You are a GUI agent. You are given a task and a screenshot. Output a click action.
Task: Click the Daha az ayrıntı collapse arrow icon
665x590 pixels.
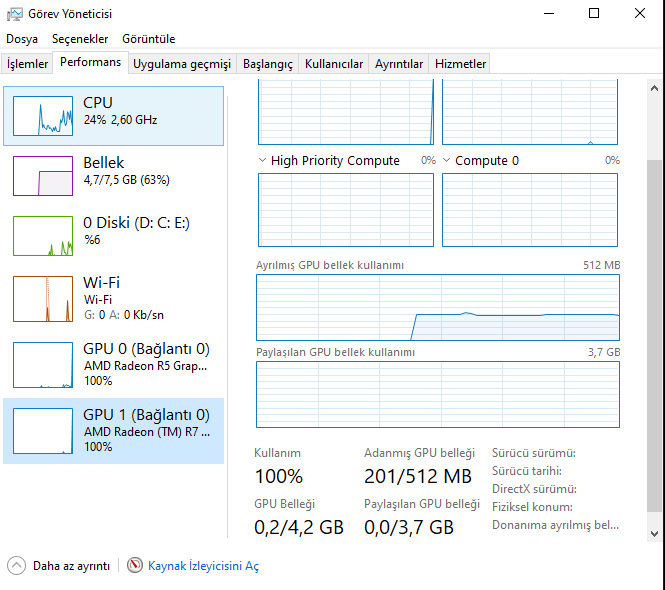16,566
